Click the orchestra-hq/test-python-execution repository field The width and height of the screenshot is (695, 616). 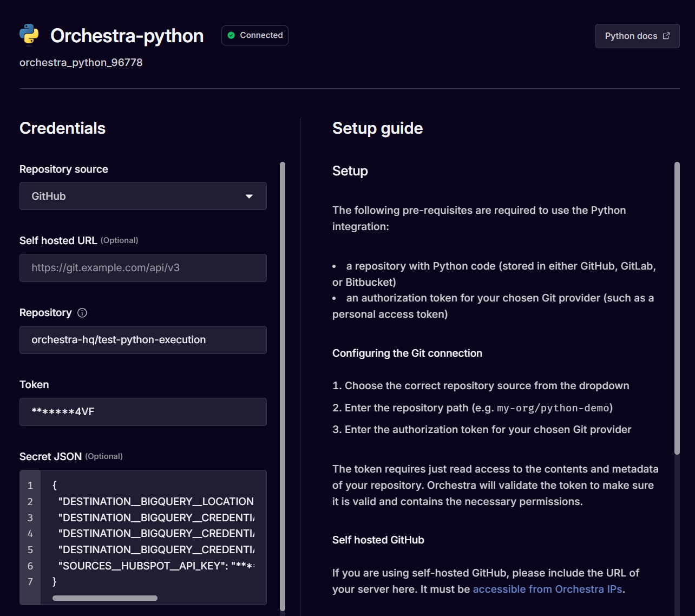(143, 340)
